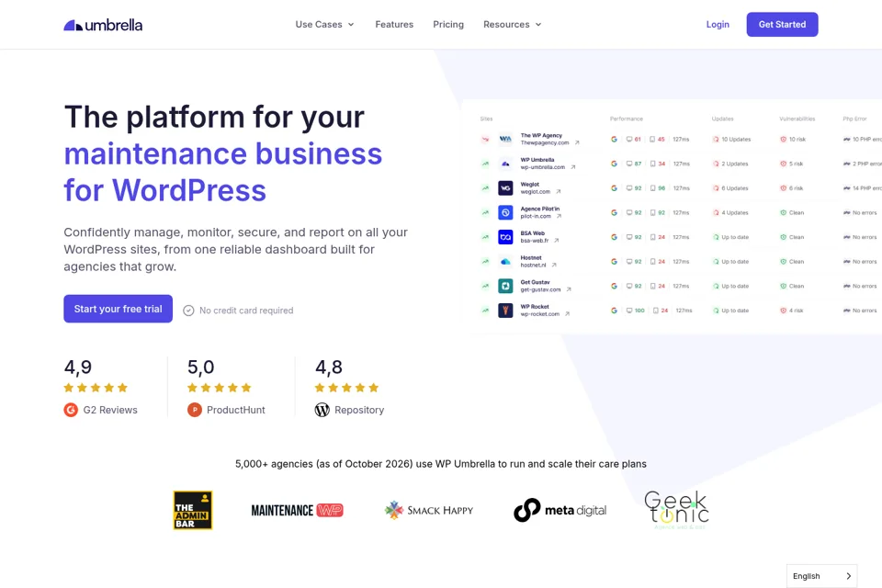Click the Maintenance WP logo
Viewport: 882px width, 588px height.
(x=297, y=510)
